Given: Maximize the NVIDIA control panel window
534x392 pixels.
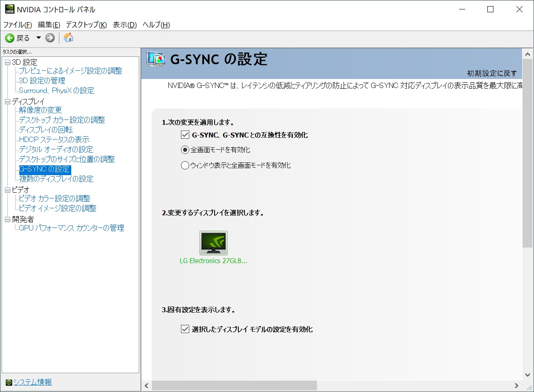Looking at the screenshot, I should (490, 9).
